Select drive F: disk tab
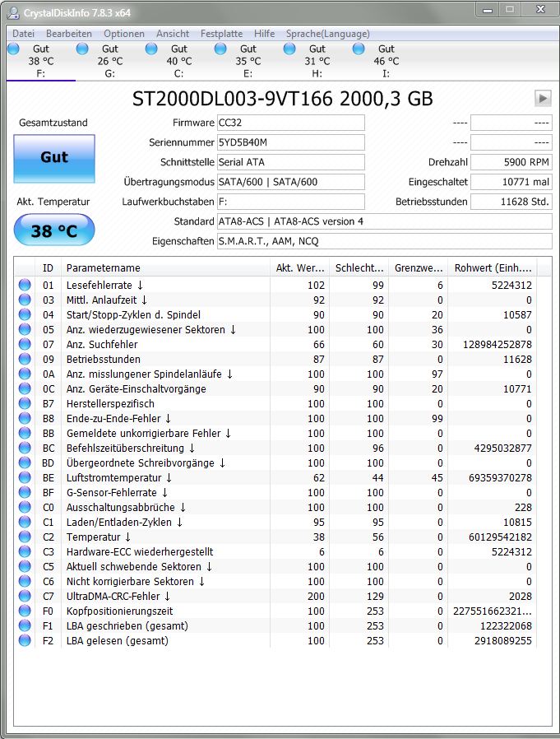 [41, 61]
